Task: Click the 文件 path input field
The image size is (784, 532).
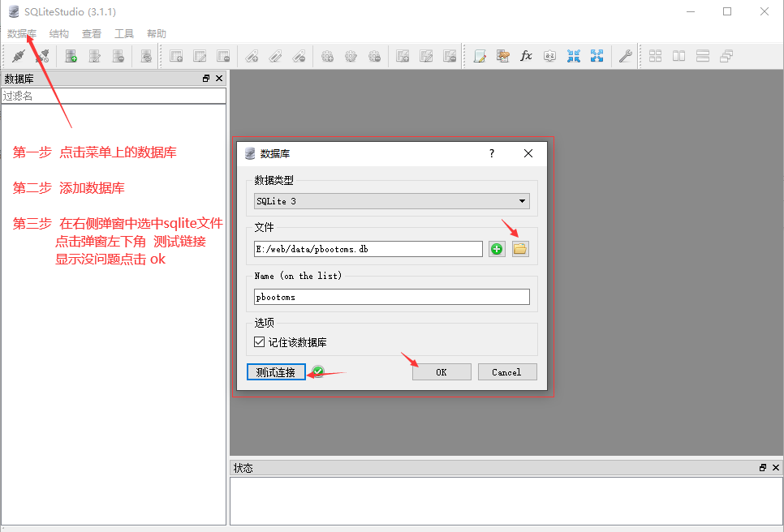Action: [x=368, y=249]
